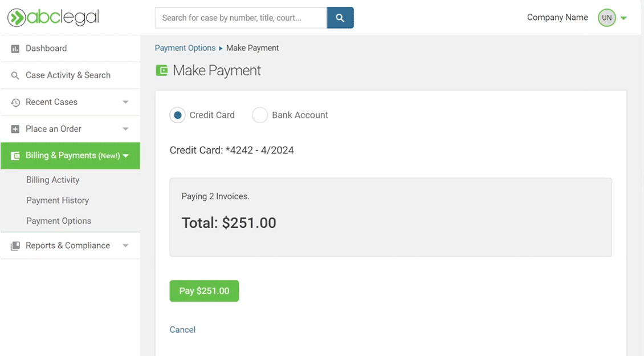This screenshot has height=356, width=644.
Task: Click the Dashboard chart icon
Action: coord(15,49)
